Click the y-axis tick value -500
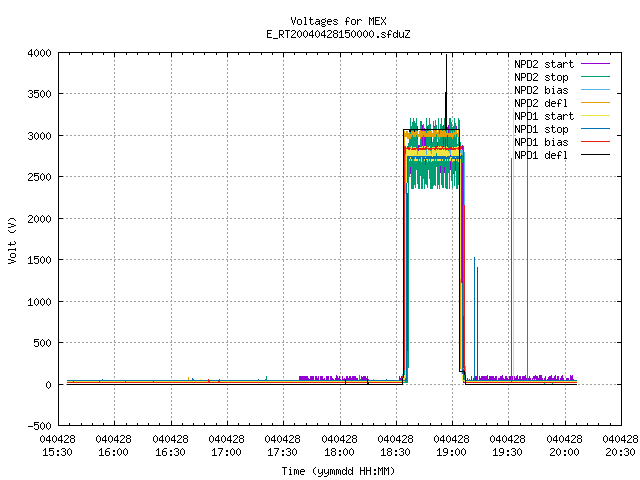 click(x=40, y=426)
